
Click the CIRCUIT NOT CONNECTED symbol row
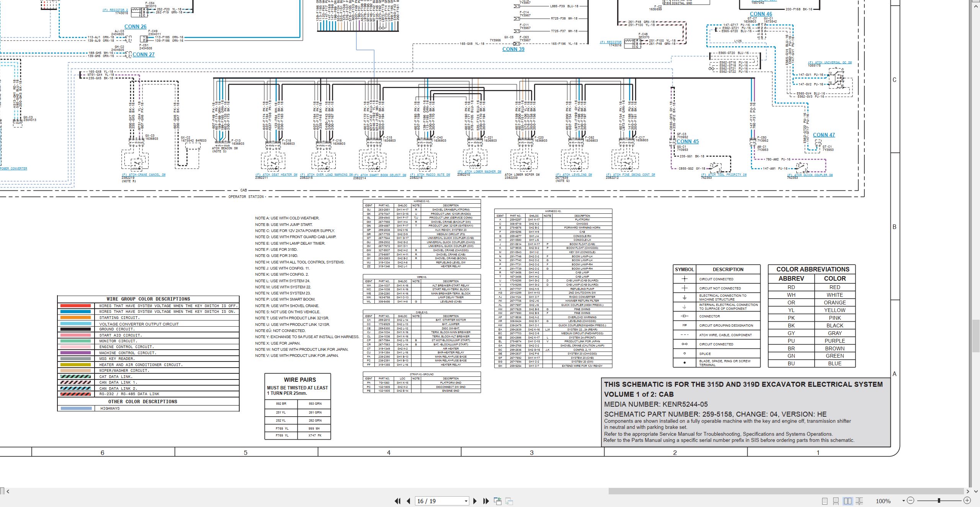(716, 288)
